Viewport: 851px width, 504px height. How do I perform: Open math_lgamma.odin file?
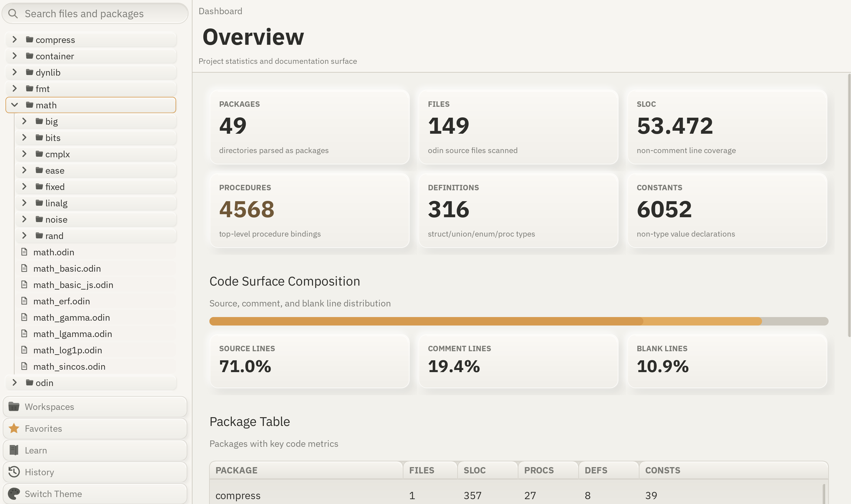coord(96,333)
